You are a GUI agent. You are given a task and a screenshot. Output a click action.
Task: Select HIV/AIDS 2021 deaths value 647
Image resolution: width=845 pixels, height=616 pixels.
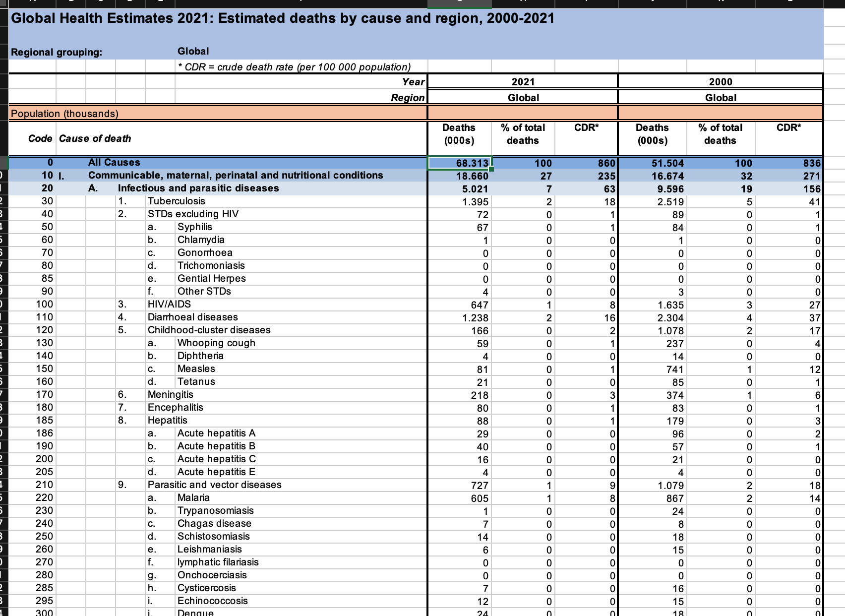point(480,305)
